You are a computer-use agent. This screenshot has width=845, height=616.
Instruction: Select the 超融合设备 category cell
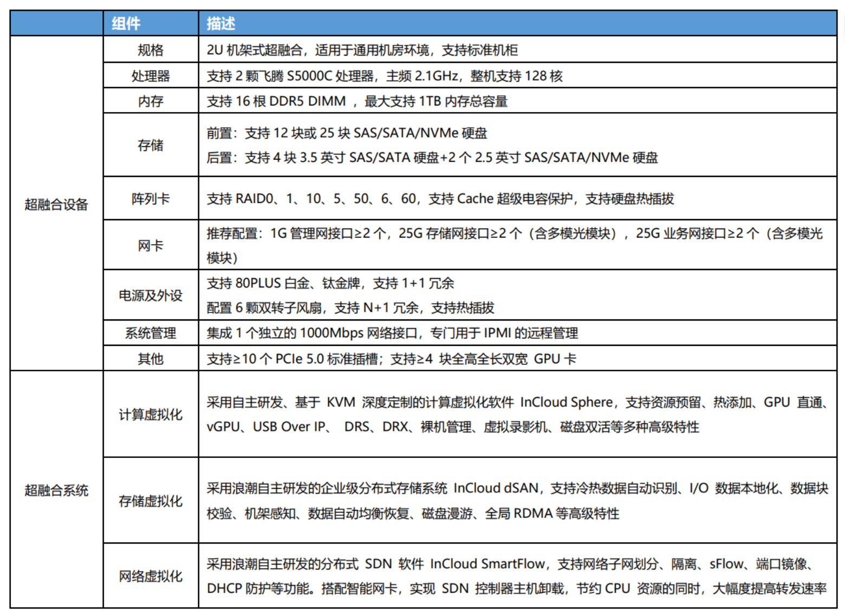[x=56, y=204]
